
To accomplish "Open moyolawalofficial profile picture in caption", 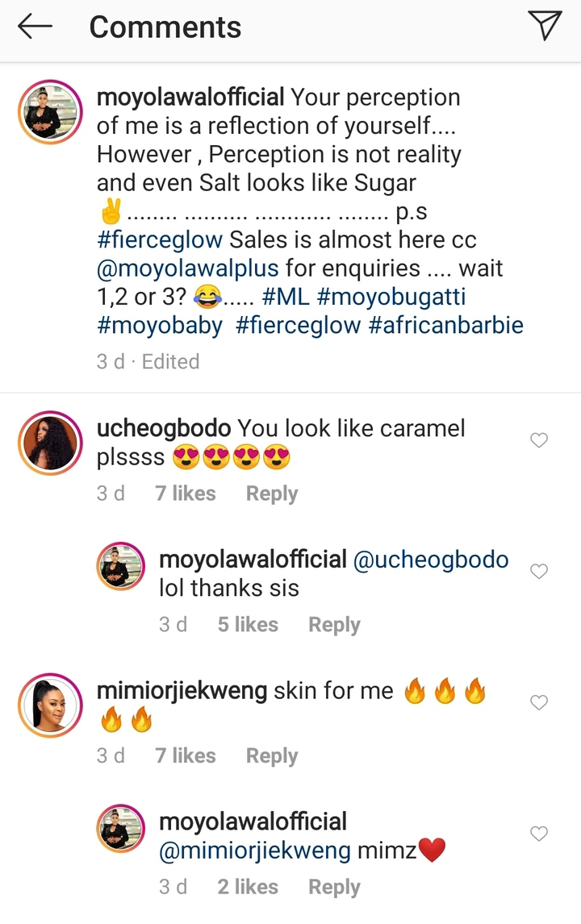I will pyautogui.click(x=50, y=112).
